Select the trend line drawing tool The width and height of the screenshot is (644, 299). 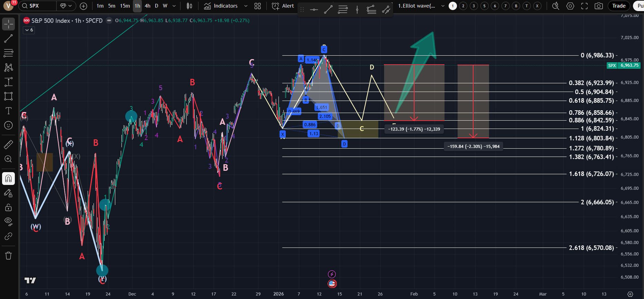(x=8, y=39)
